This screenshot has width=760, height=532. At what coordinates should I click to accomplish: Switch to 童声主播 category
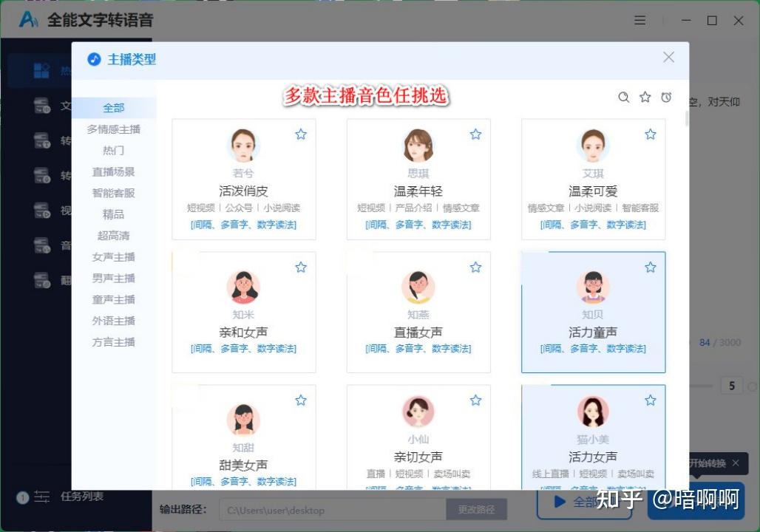point(114,300)
